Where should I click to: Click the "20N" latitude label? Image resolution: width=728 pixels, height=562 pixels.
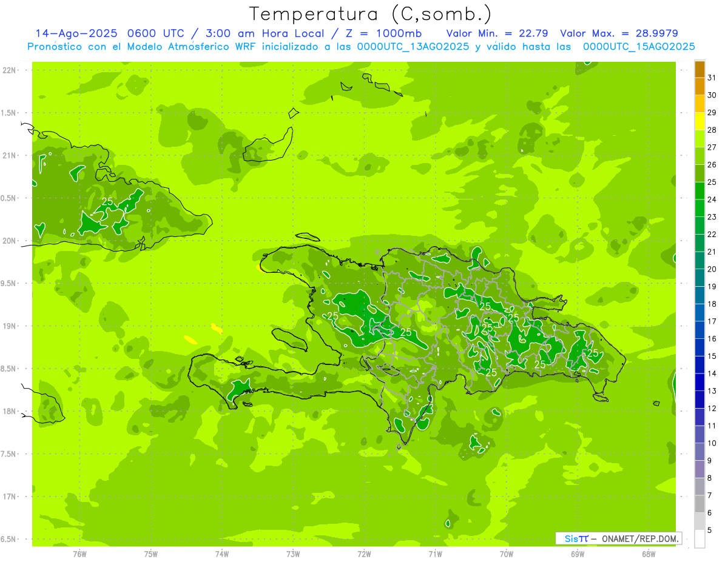point(10,241)
